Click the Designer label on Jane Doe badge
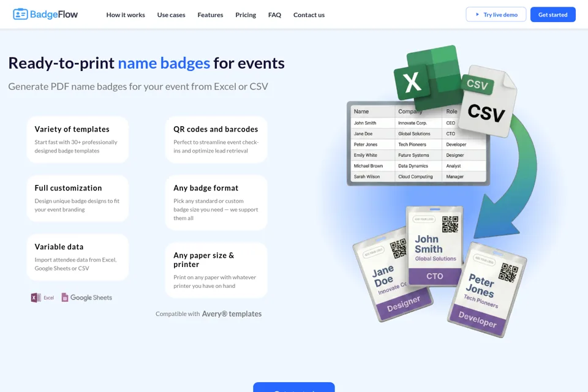The height and width of the screenshot is (392, 588). [x=404, y=303]
